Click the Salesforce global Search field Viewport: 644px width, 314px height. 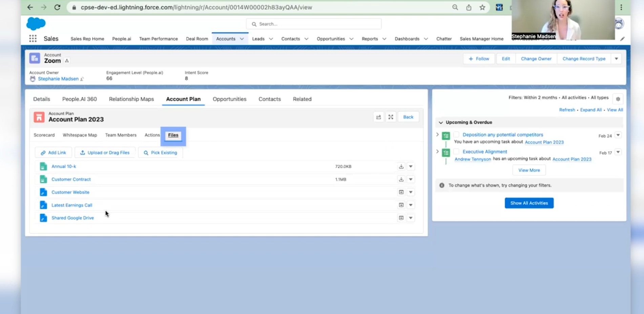[x=314, y=24]
